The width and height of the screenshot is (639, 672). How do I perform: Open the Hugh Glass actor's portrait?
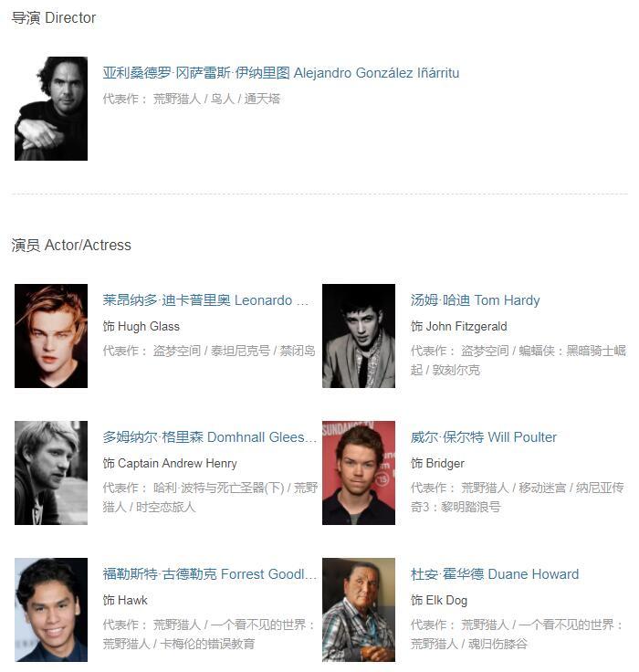51,336
